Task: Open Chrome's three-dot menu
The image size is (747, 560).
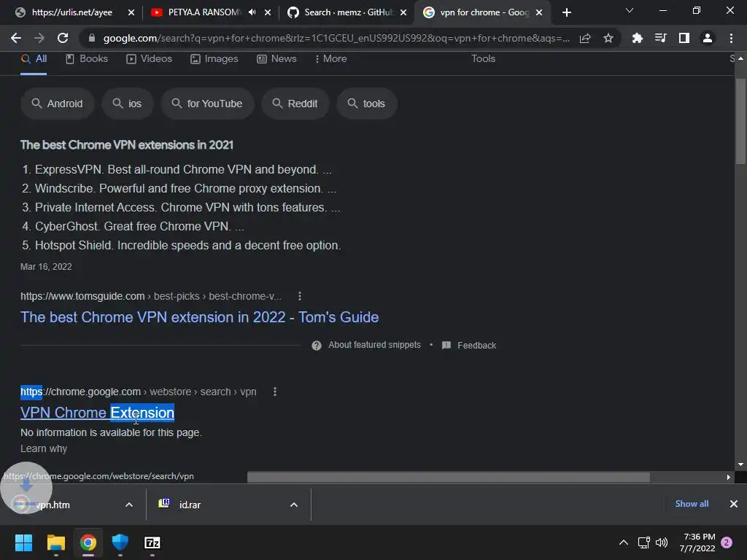Action: tap(731, 38)
